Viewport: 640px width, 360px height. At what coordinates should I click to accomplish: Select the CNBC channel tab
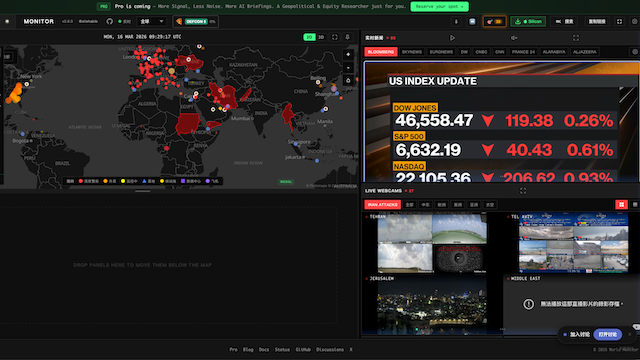click(481, 52)
